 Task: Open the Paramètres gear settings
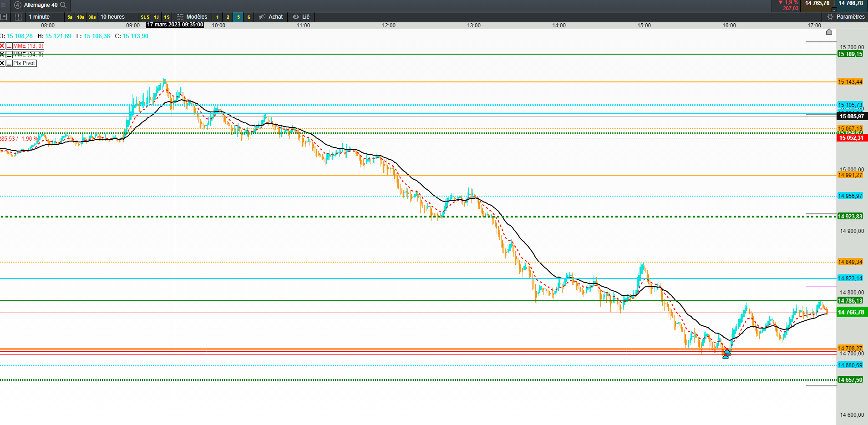pyautogui.click(x=846, y=17)
